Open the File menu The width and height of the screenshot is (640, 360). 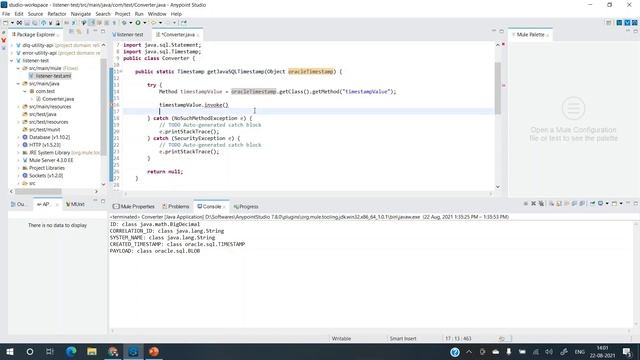pos(6,14)
